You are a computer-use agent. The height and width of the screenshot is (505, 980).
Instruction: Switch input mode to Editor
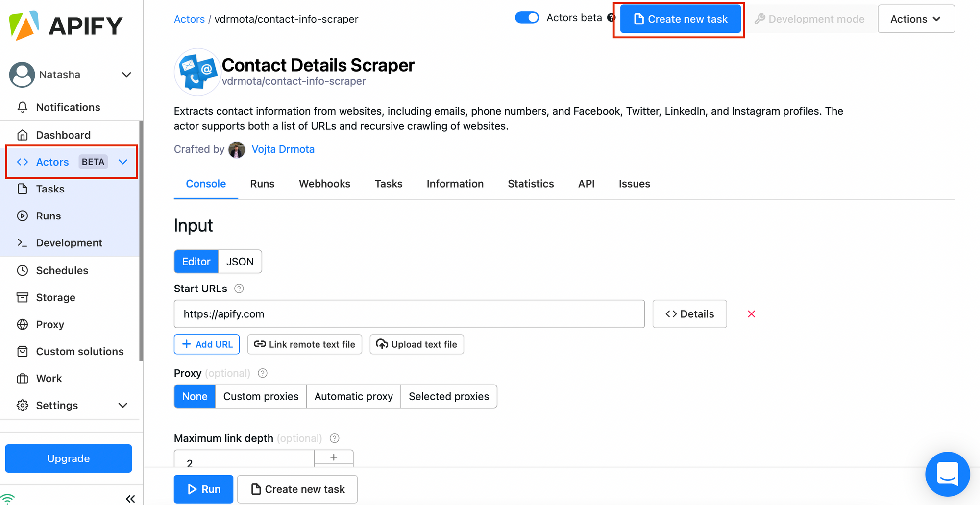(x=196, y=262)
